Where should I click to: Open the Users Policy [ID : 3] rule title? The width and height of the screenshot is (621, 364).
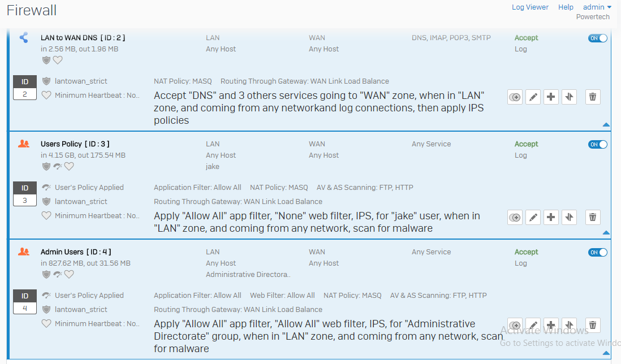[x=75, y=144]
